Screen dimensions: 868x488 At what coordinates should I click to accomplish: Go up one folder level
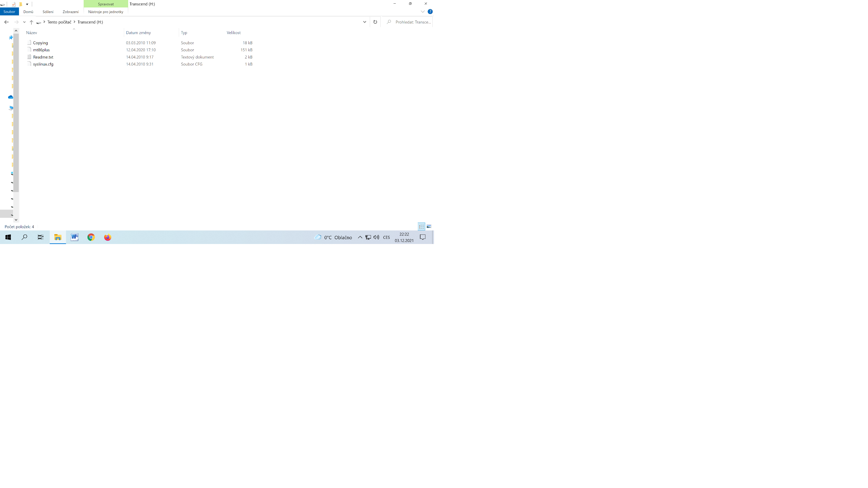(x=31, y=22)
